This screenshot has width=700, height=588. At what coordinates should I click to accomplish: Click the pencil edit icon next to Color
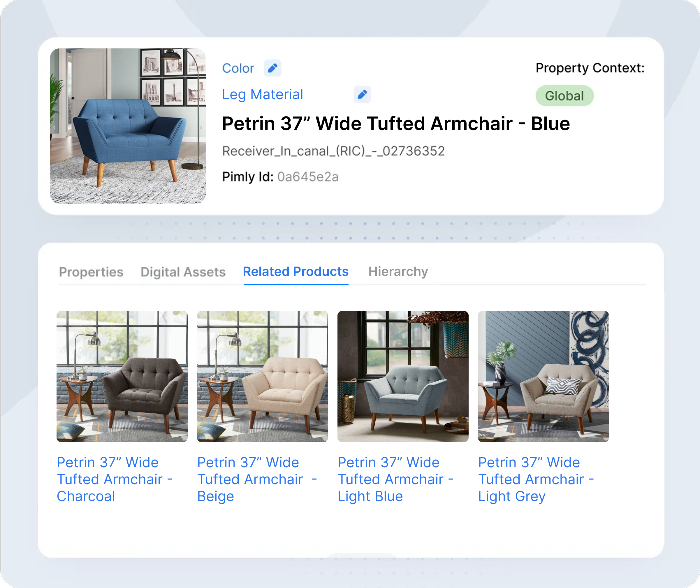[x=272, y=68]
